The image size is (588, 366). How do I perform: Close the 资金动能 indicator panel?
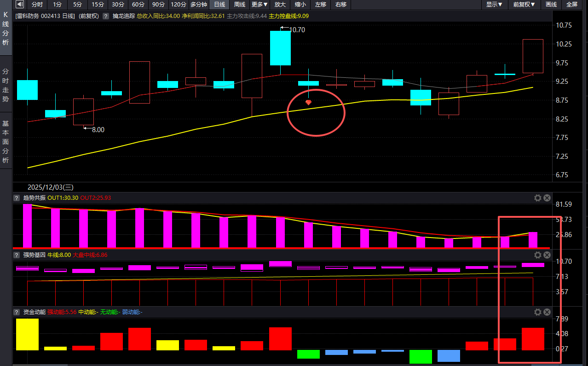click(547, 312)
